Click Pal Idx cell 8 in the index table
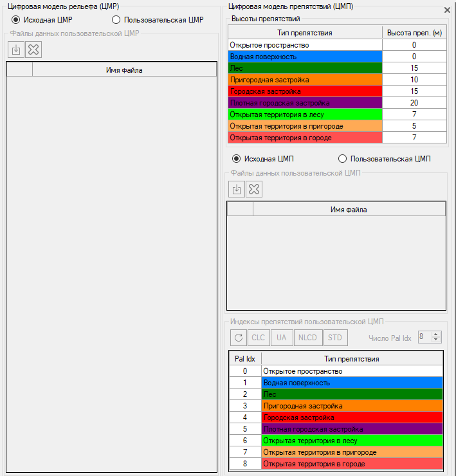456x476 pixels. click(245, 464)
